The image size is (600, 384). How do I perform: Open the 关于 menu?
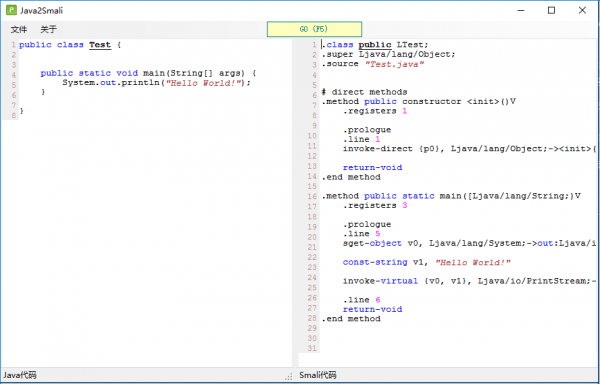tap(49, 29)
